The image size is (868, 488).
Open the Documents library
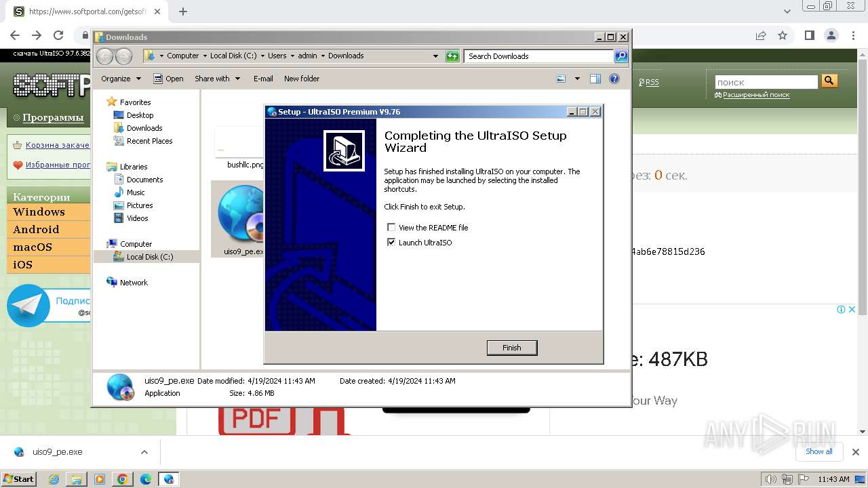click(144, 180)
